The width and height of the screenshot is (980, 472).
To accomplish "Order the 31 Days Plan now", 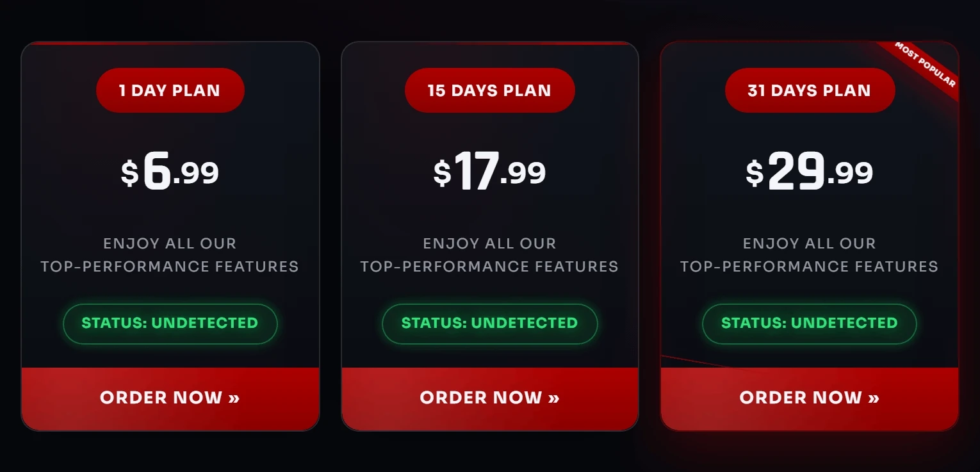I will (809, 398).
